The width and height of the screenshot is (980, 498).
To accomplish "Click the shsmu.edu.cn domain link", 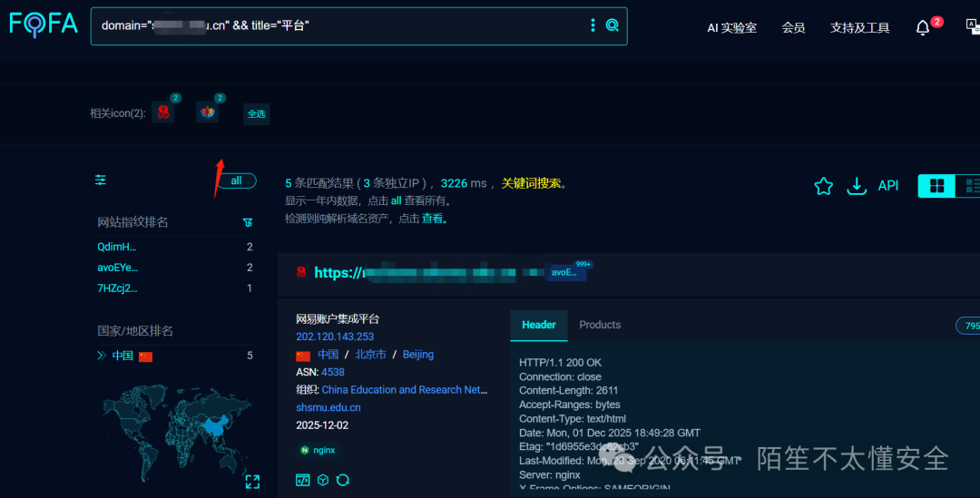I will (328, 407).
